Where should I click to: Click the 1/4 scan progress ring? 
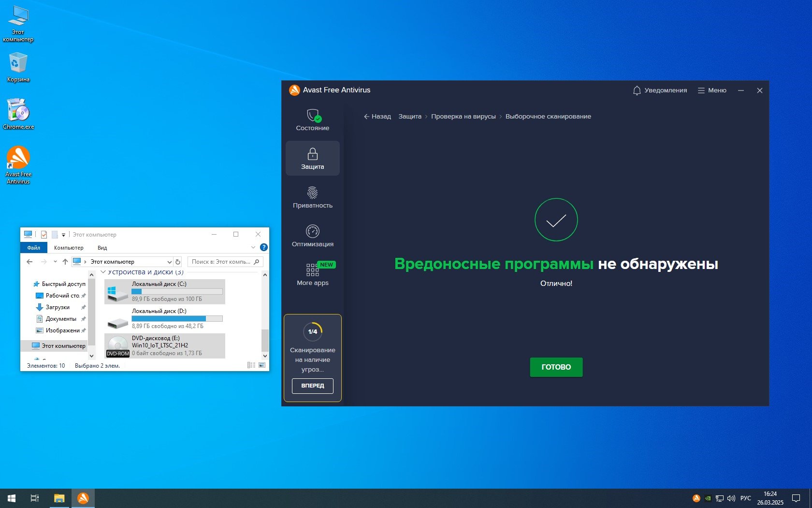[313, 331]
